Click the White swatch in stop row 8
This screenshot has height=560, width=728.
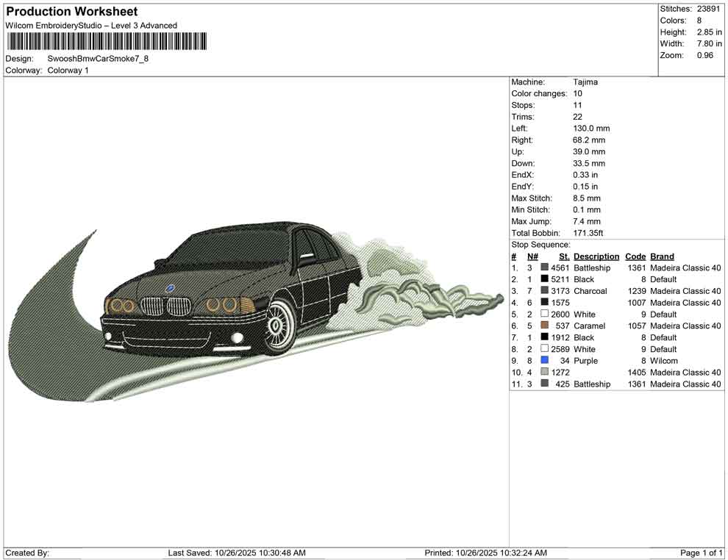tap(545, 348)
